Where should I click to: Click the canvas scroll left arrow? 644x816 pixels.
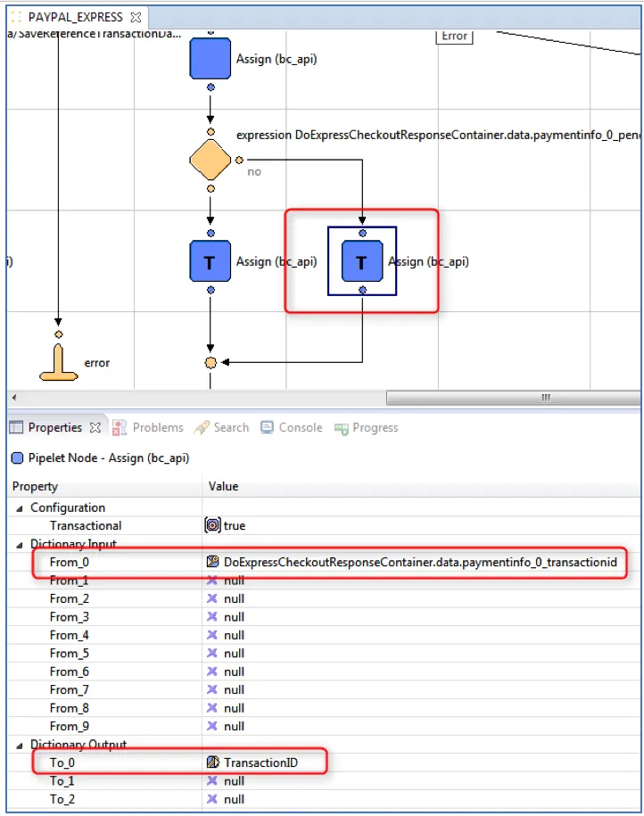[x=14, y=398]
